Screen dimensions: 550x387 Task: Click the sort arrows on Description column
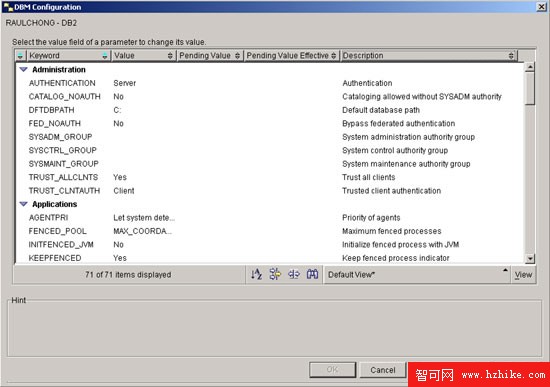tap(511, 55)
